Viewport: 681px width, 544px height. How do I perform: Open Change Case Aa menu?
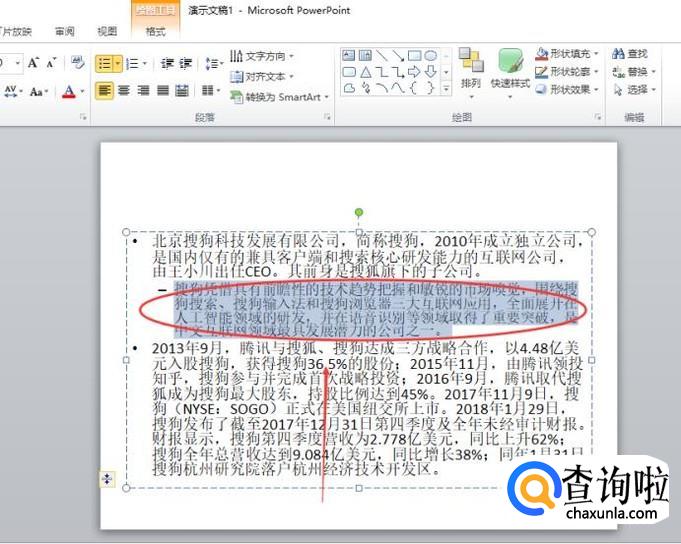pos(38,92)
